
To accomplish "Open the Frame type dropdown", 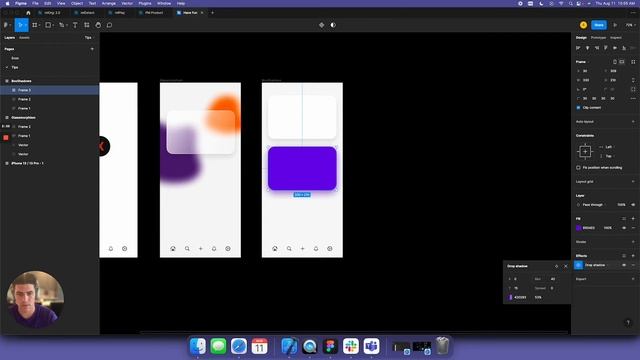I will pos(582,62).
